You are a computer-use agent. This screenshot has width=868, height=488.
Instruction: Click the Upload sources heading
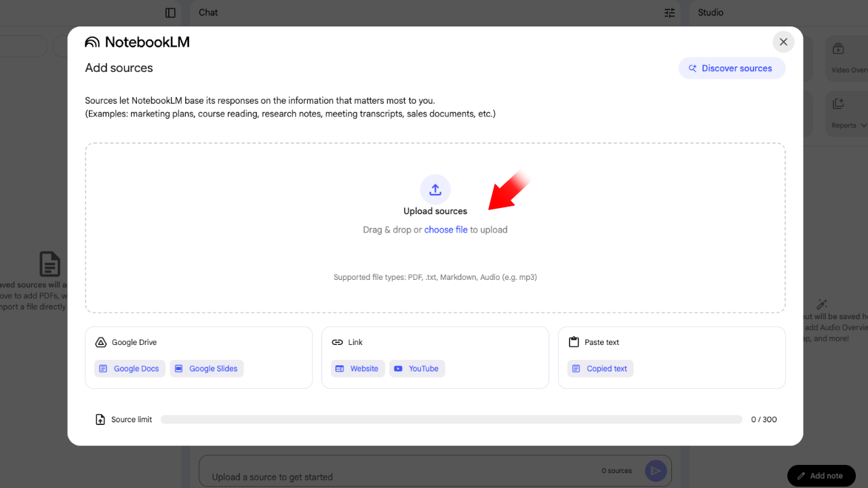[x=435, y=211]
